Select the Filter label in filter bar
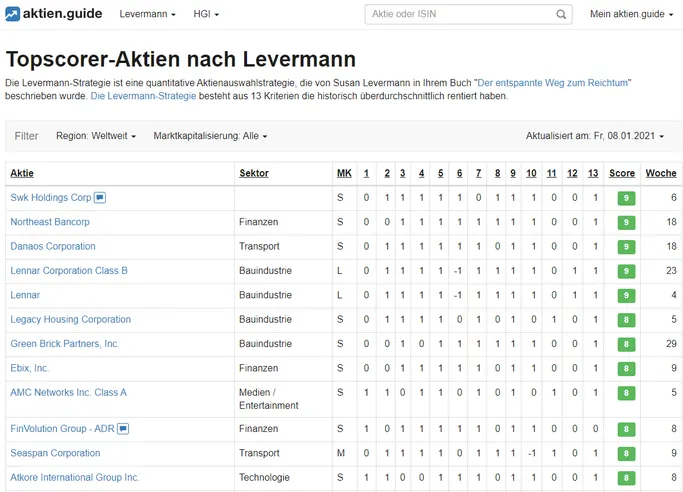The width and height of the screenshot is (683, 492). pos(27,136)
